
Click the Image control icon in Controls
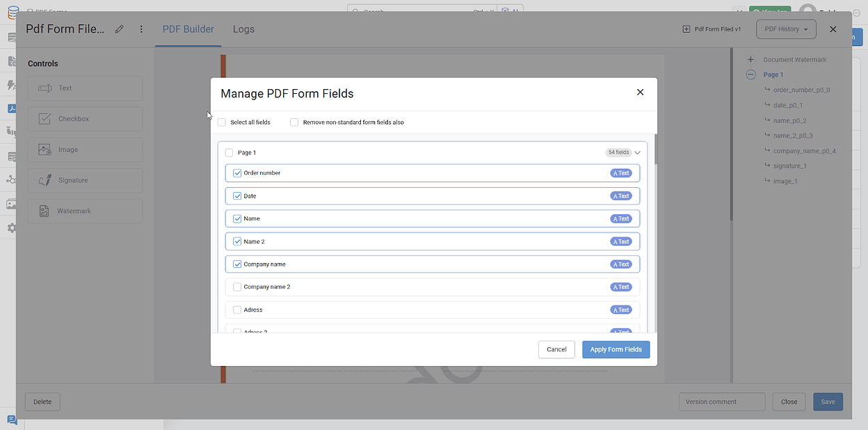tap(45, 150)
